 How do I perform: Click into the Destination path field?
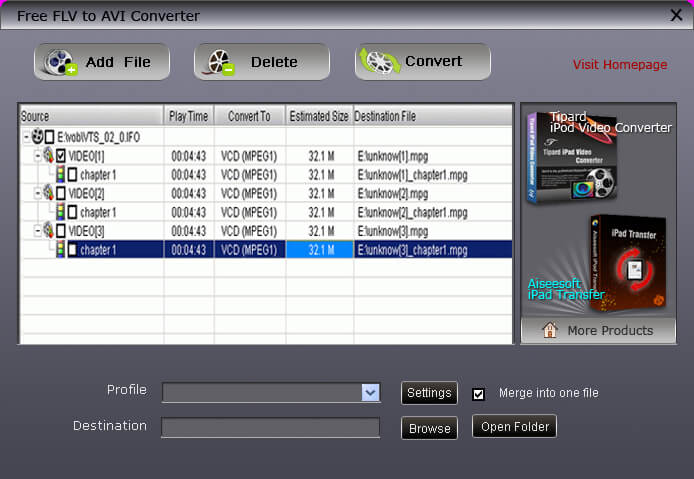point(270,428)
